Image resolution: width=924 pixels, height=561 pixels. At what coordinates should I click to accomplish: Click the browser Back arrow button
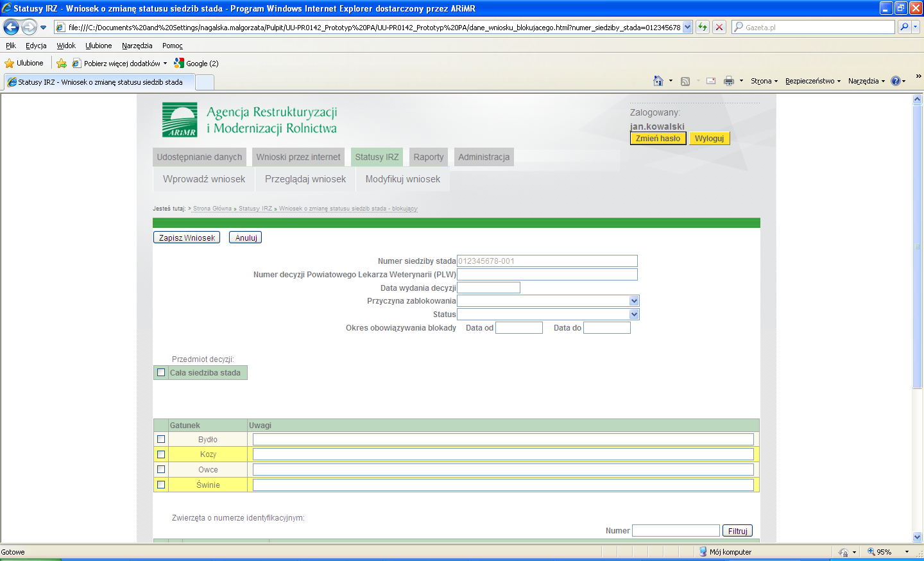(x=11, y=27)
